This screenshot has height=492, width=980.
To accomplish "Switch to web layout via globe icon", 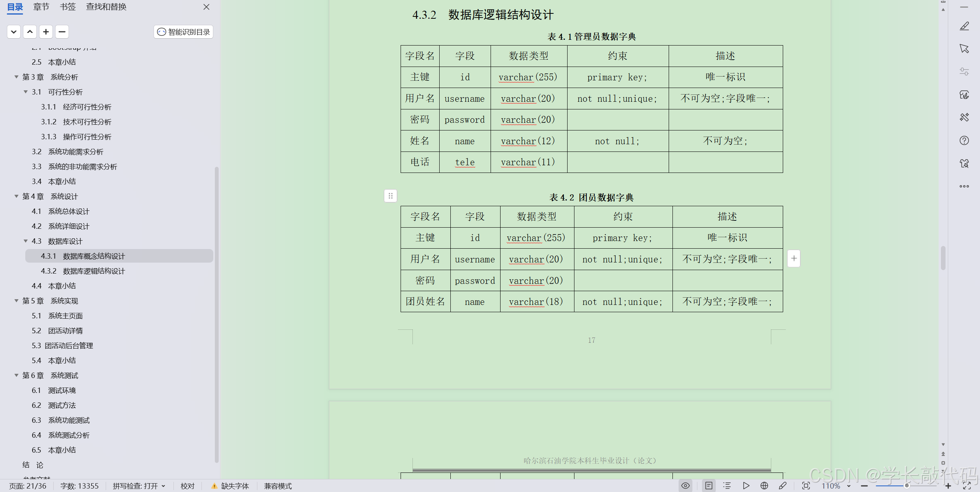I will coord(764,485).
